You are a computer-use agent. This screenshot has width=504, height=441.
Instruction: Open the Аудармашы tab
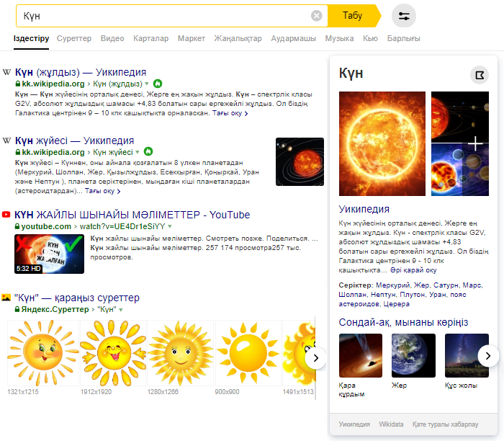pyautogui.click(x=293, y=38)
